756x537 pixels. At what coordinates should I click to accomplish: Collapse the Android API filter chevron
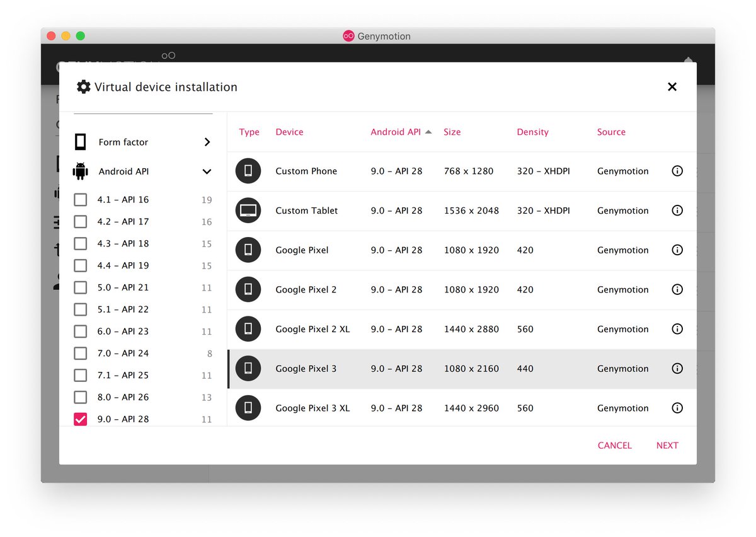207,171
